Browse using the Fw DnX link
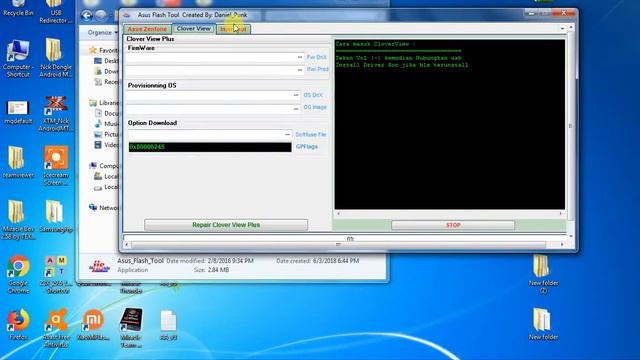The width and height of the screenshot is (640, 360). [x=317, y=57]
